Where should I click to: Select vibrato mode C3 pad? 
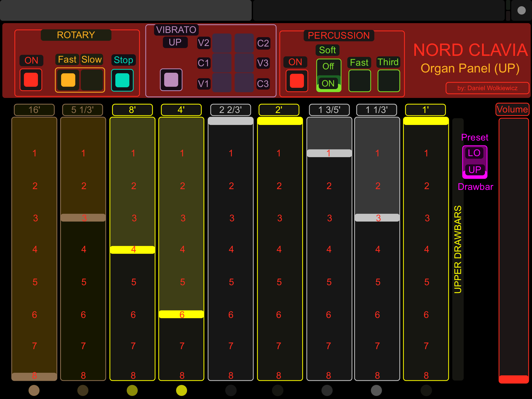point(244,83)
